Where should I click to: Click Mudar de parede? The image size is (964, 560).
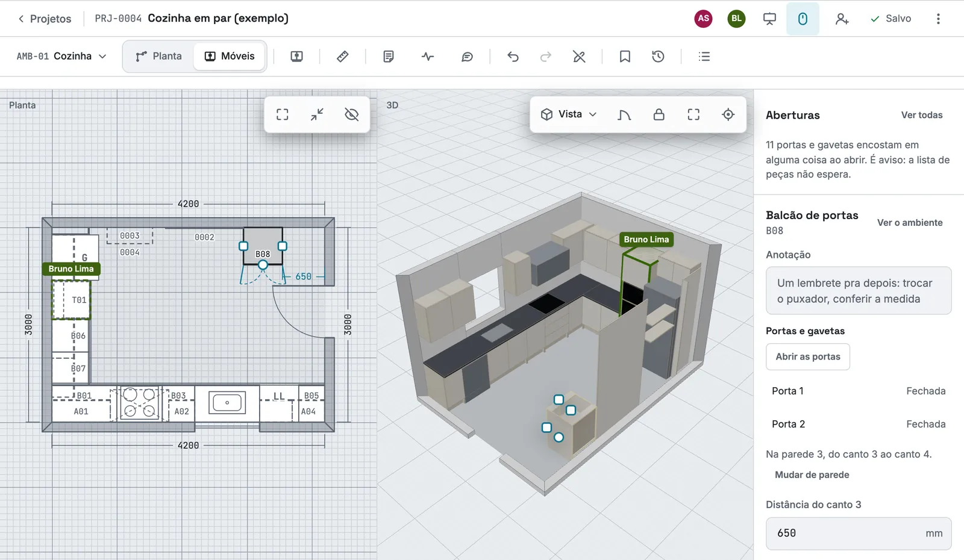click(812, 474)
